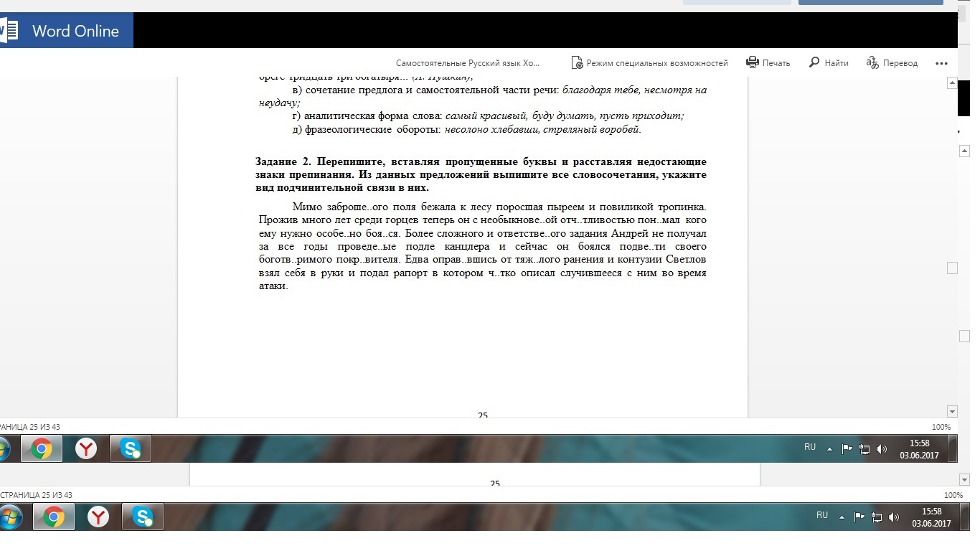Open Yandex Browser in the bottommost taskbar
Screen dimensions: 980x551
tap(98, 517)
